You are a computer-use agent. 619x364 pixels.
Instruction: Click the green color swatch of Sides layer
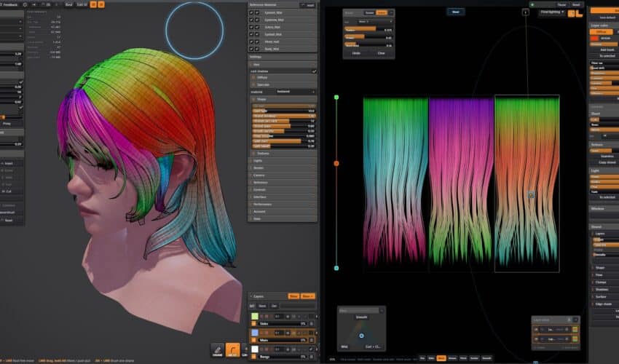point(255,316)
